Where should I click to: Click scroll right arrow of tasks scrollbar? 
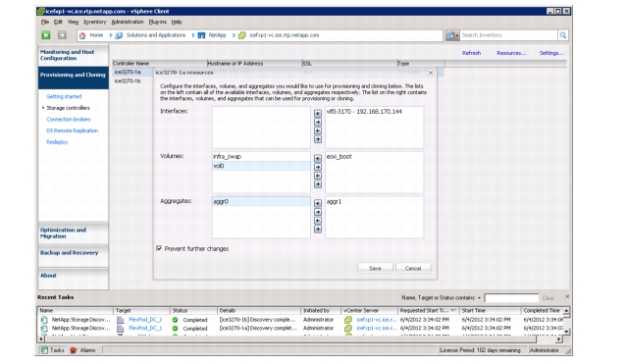pos(559,339)
